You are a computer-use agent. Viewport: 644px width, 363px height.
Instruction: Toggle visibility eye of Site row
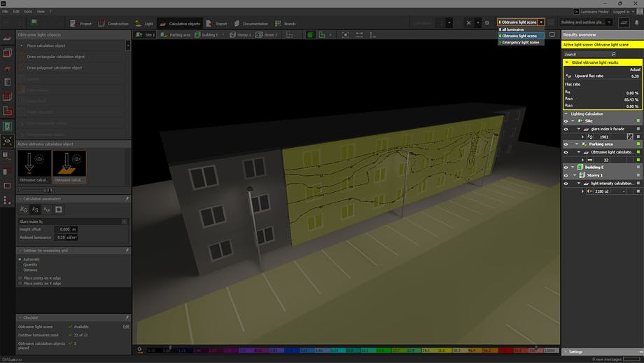tap(566, 121)
